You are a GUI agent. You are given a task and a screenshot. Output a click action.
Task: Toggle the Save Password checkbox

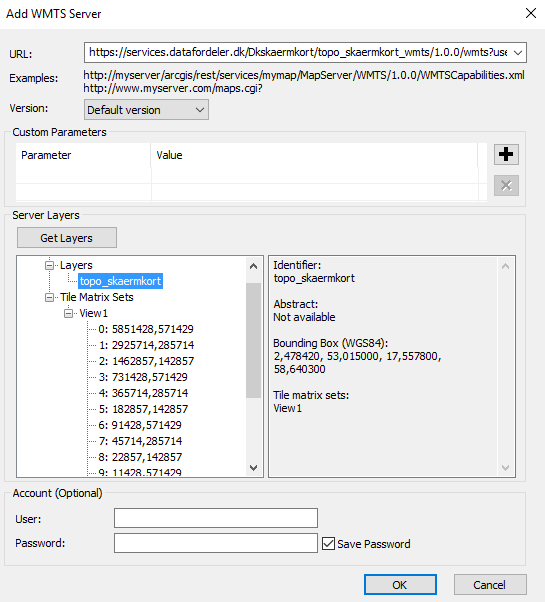(328, 544)
